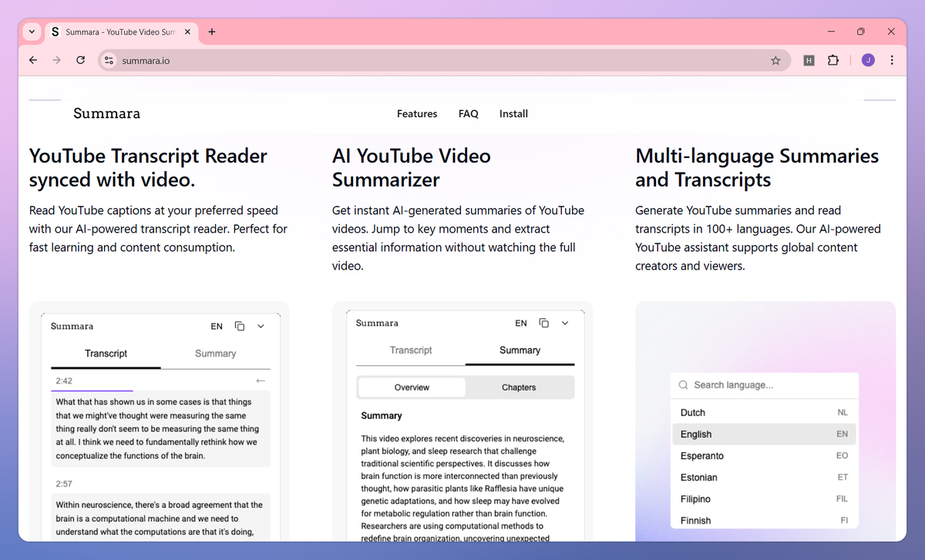This screenshot has height=560, width=925.
Task: Choose Finnish from language list
Action: click(765, 520)
